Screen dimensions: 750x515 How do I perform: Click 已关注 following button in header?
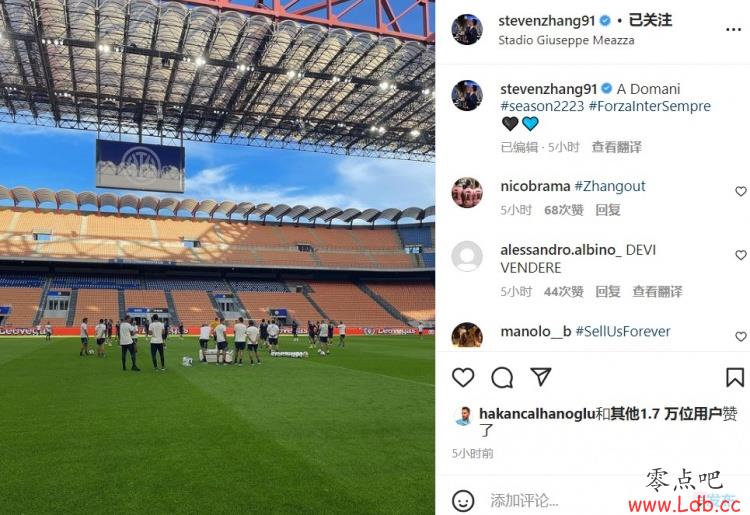pos(650,20)
